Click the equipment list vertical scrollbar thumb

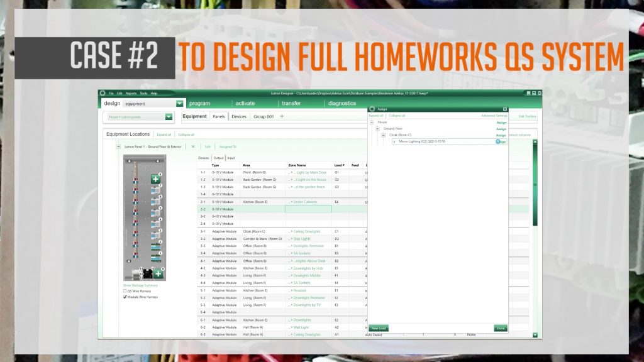(535, 185)
